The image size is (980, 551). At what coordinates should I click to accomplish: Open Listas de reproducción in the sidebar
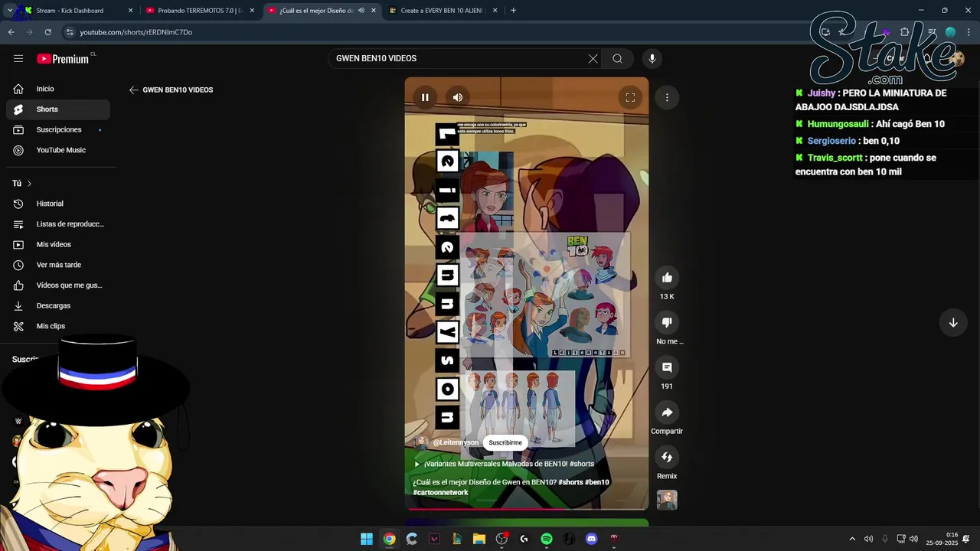pyautogui.click(x=58, y=224)
